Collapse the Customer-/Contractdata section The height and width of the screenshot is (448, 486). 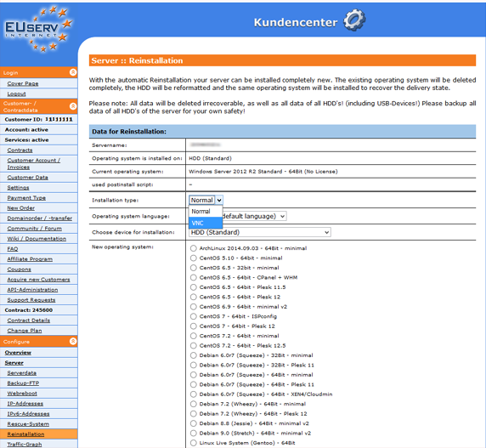(73, 106)
